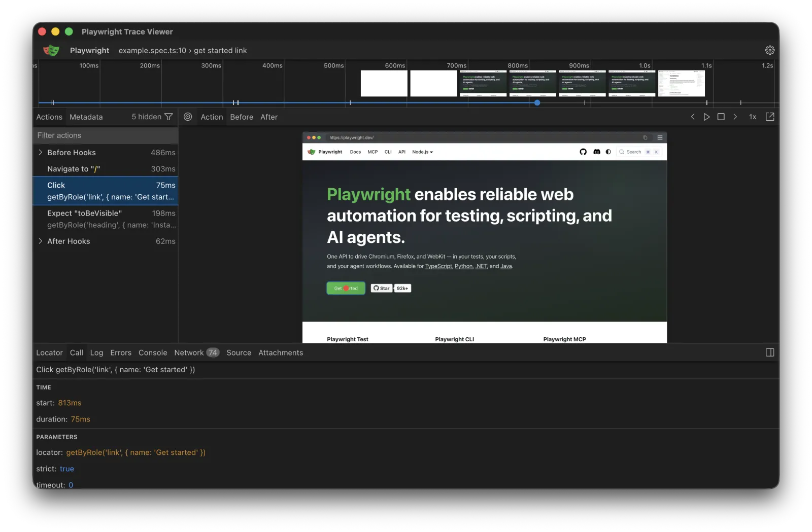
Task: Open the Console tab
Action: [x=153, y=352]
